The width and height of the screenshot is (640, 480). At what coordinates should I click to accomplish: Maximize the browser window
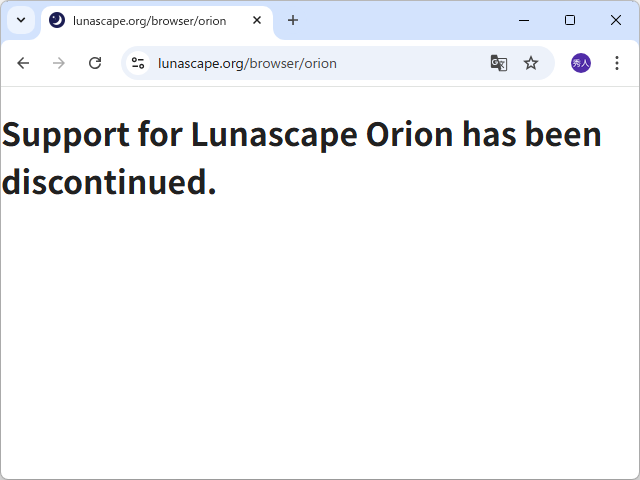570,20
